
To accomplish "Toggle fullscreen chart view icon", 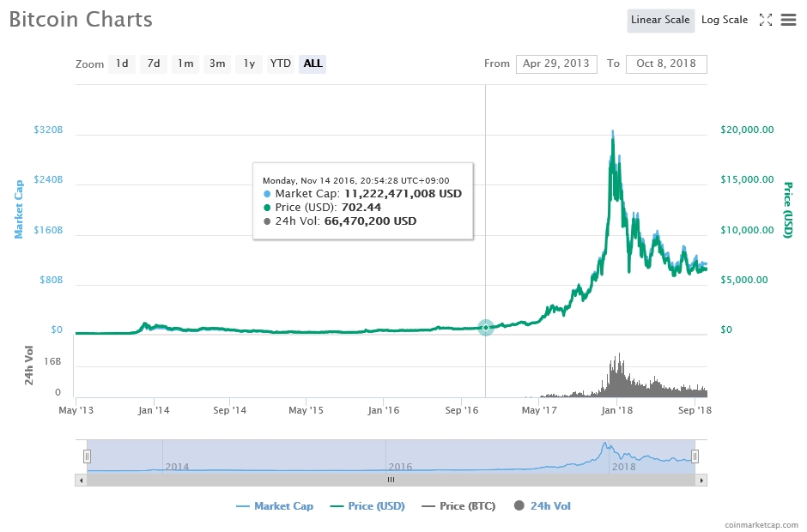I will pyautogui.click(x=766, y=20).
